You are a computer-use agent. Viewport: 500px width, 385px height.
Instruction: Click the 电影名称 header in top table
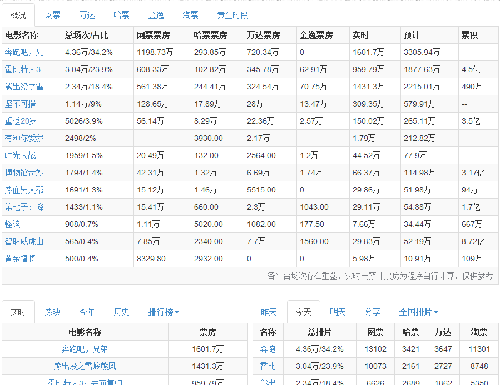(22, 35)
